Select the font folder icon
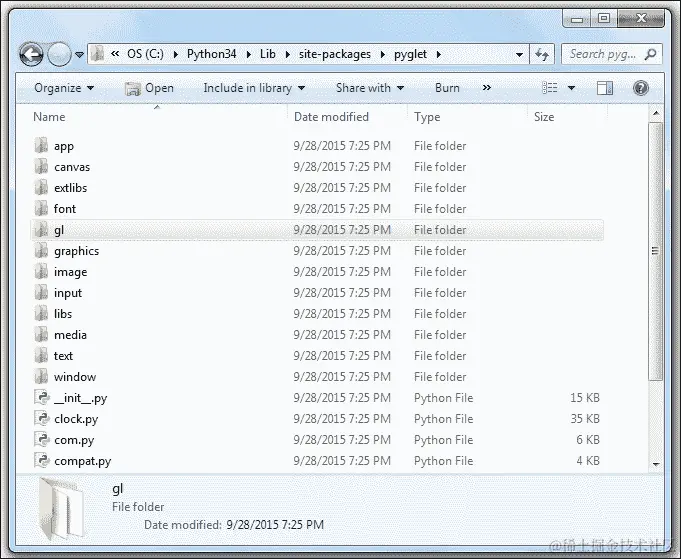The image size is (681, 559). coord(41,208)
